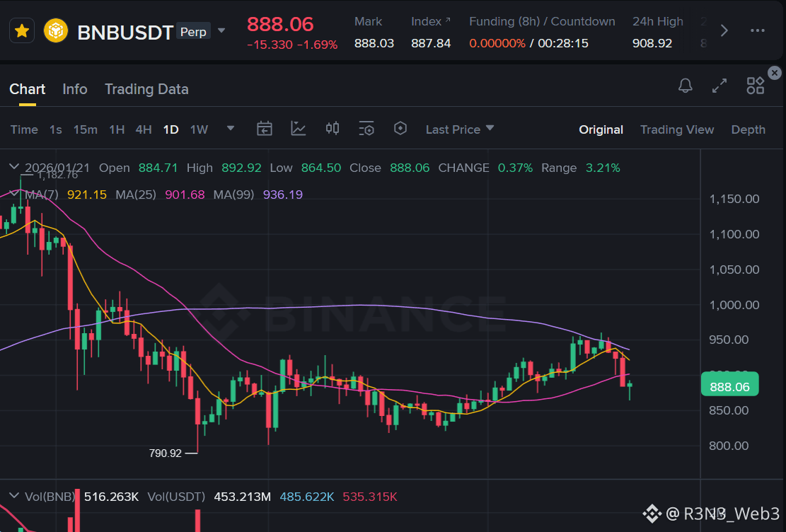Viewport: 786px width, 532px height.
Task: Toggle the favorite star for BNBUSDT
Action: [x=21, y=30]
